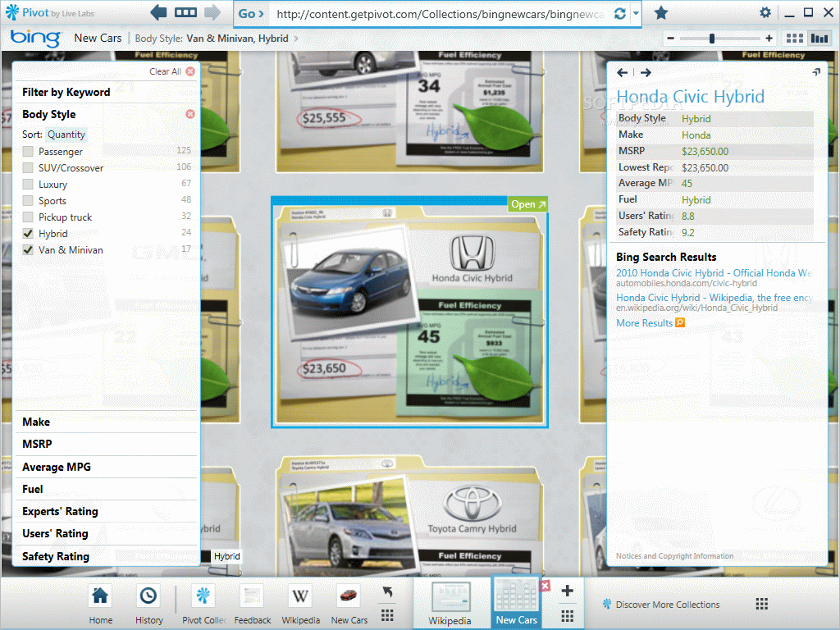Click the favorites star icon
The height and width of the screenshot is (630, 840).
pyautogui.click(x=661, y=13)
